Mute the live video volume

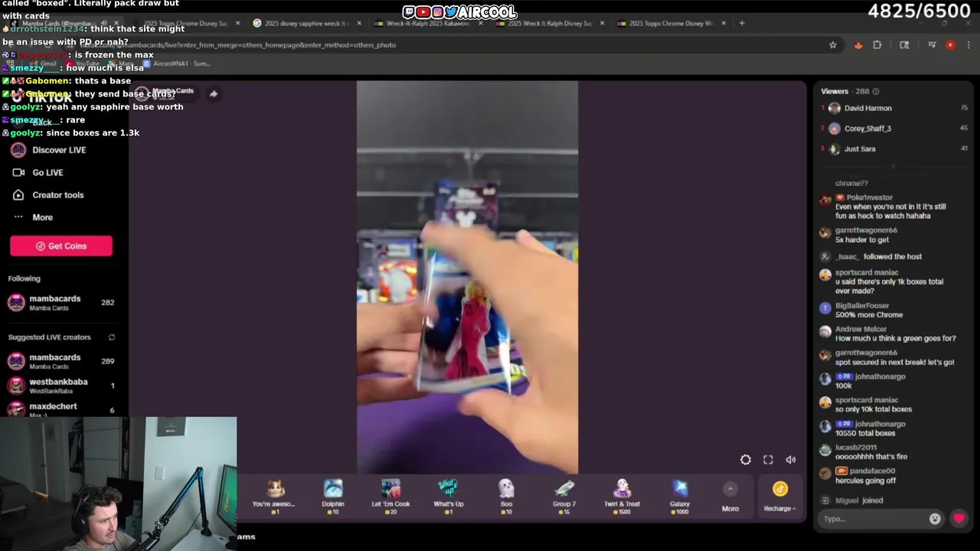point(791,460)
